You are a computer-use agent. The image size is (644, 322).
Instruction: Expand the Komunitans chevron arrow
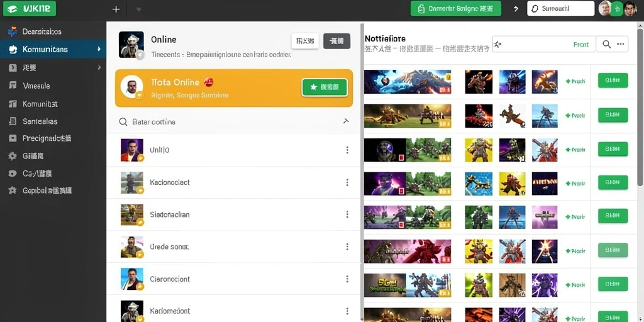coord(99,49)
